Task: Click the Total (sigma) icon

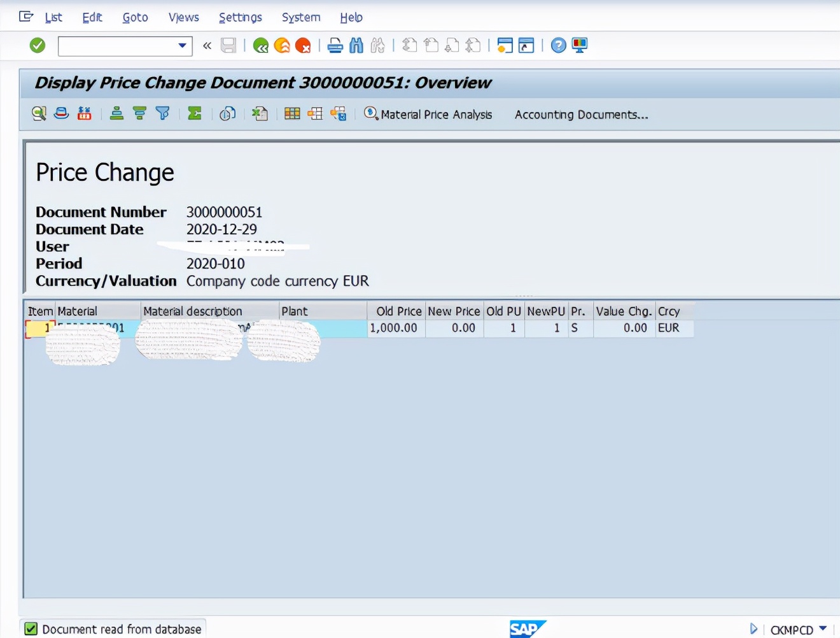Action: click(195, 113)
